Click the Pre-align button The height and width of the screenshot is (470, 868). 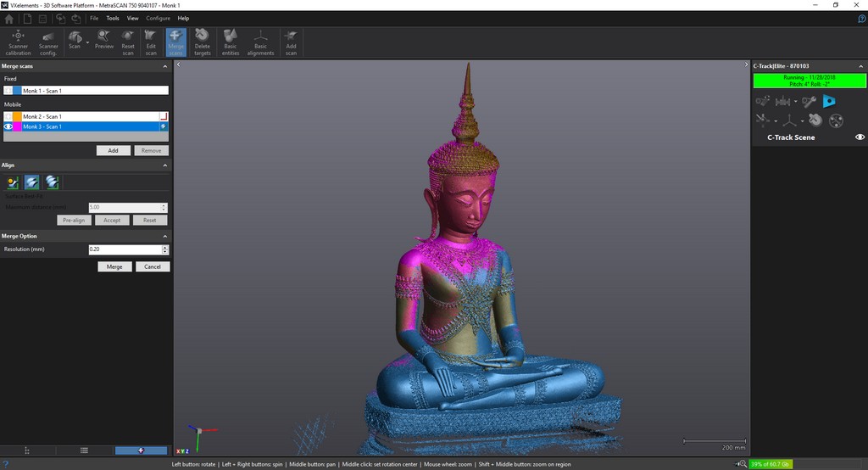[75, 221]
